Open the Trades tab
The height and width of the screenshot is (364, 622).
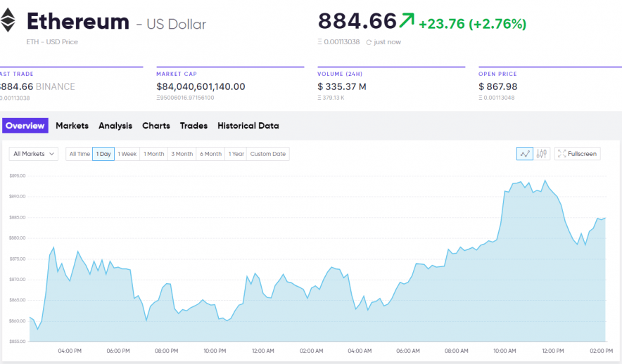193,126
